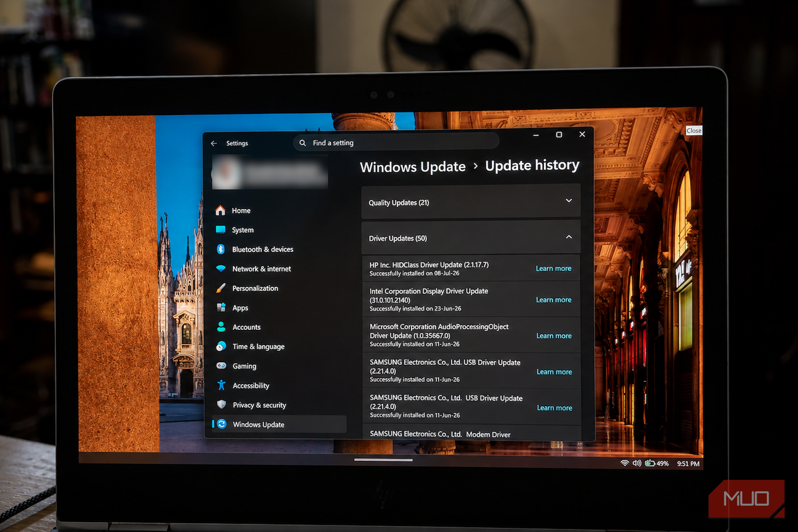
Task: Click the blurred user profile card
Action: click(x=270, y=173)
